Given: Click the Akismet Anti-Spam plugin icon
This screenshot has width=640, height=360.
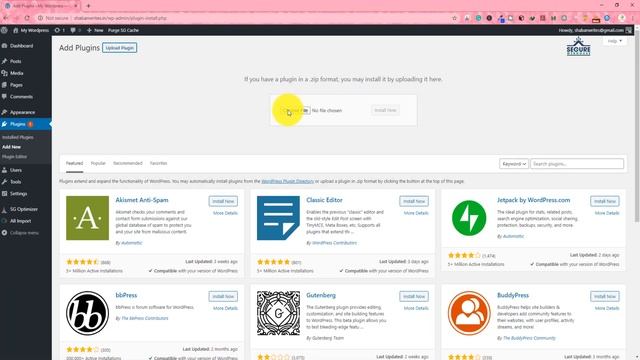Looking at the screenshot, I should 87,218.
